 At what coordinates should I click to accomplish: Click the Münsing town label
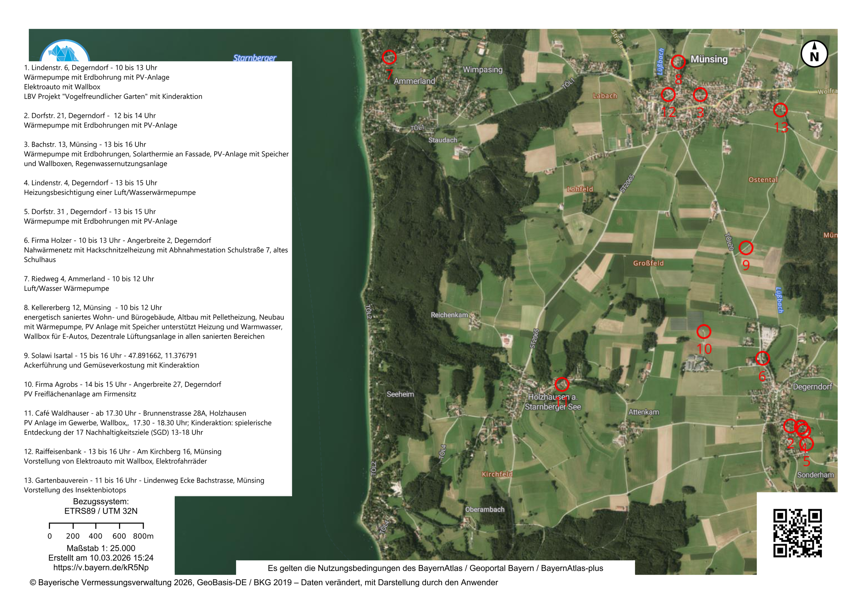click(x=709, y=59)
